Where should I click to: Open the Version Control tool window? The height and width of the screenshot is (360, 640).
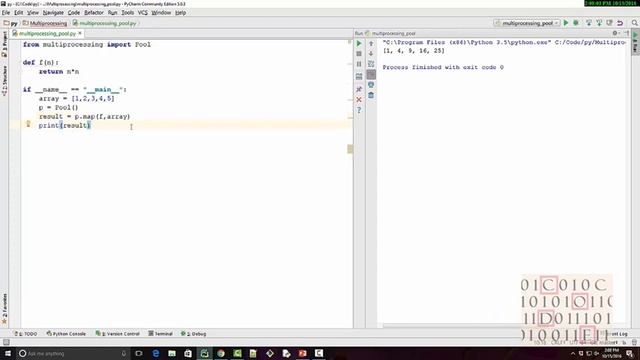[118, 334]
